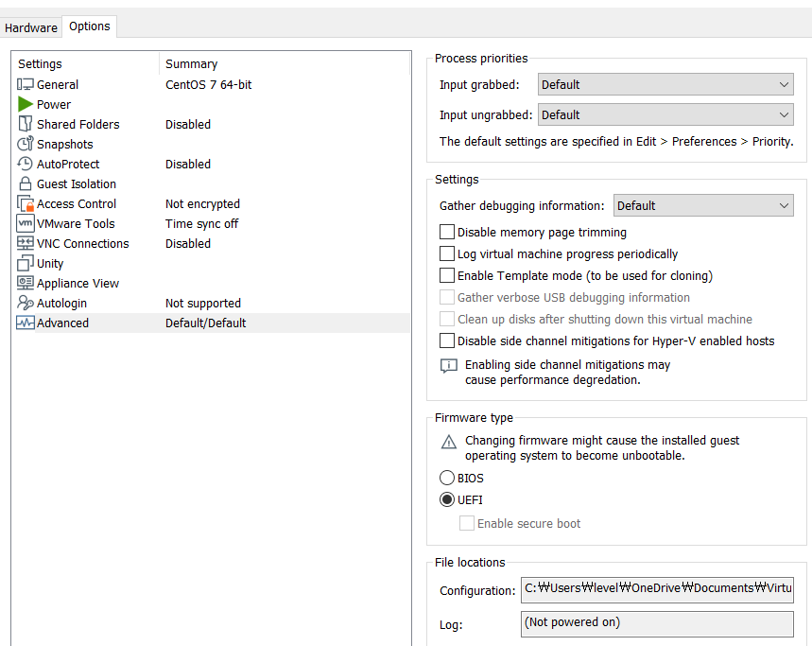Click the VMware Tools vm icon
This screenshot has width=812, height=646.
point(25,223)
